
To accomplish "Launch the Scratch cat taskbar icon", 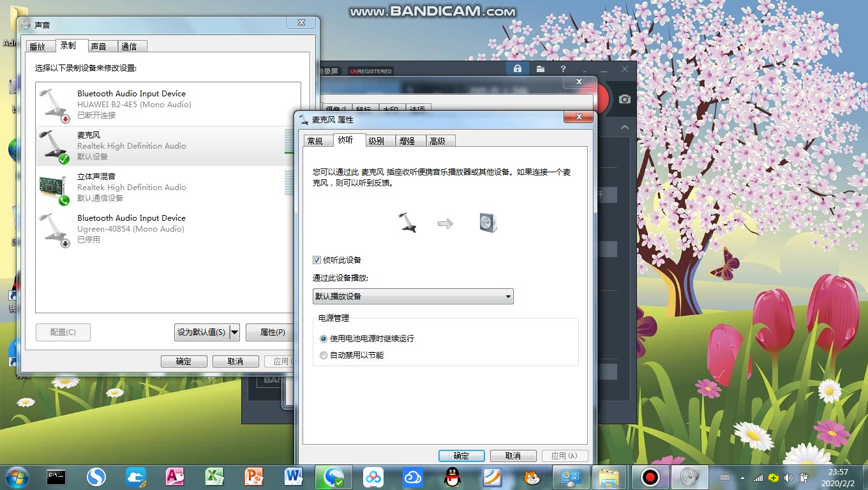I will coord(531,477).
